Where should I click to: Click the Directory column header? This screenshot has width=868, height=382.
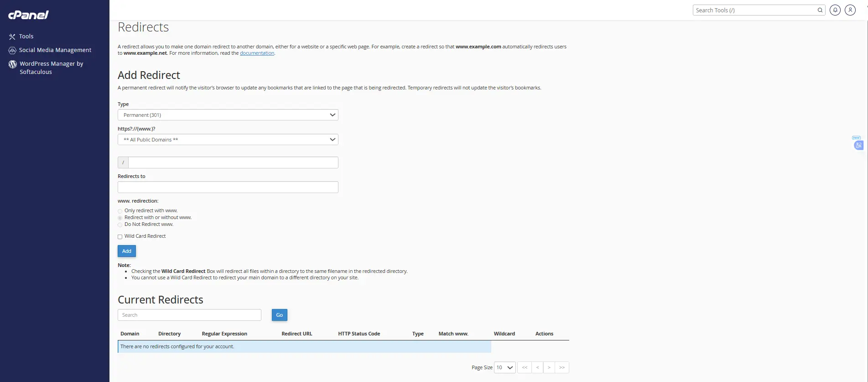pos(170,334)
